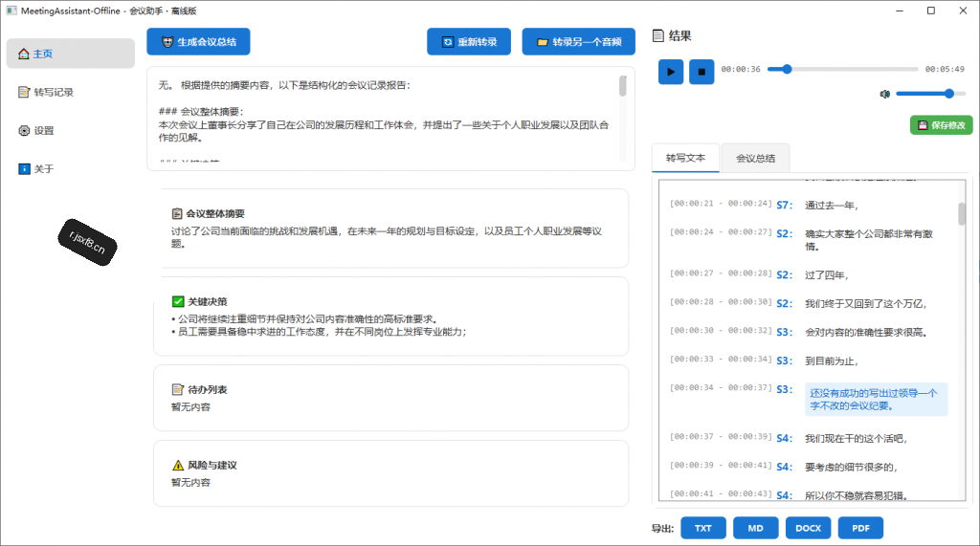Select transcript line 我们现在干的这个活吧
The width and height of the screenshot is (980, 546).
(856, 439)
